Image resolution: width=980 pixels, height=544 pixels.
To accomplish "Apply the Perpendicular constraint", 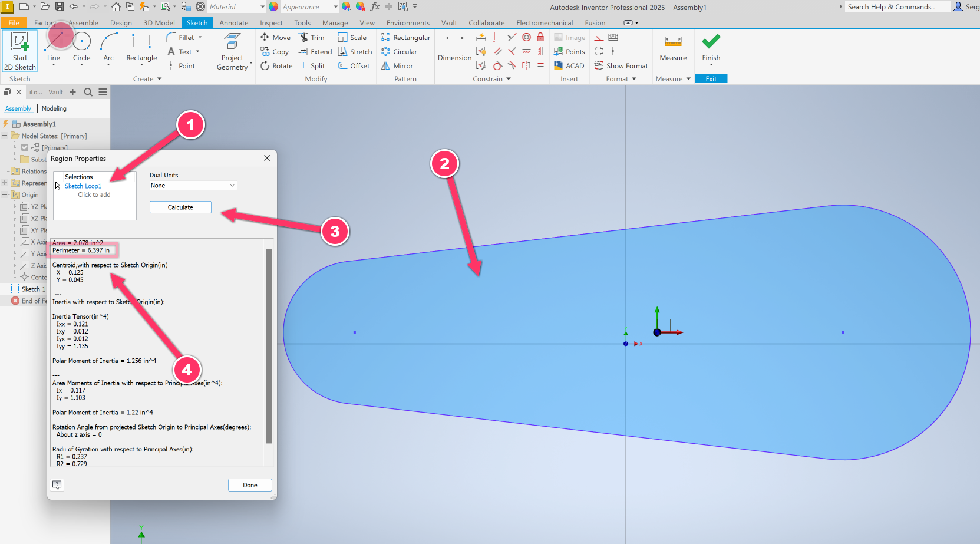I will tap(497, 37).
